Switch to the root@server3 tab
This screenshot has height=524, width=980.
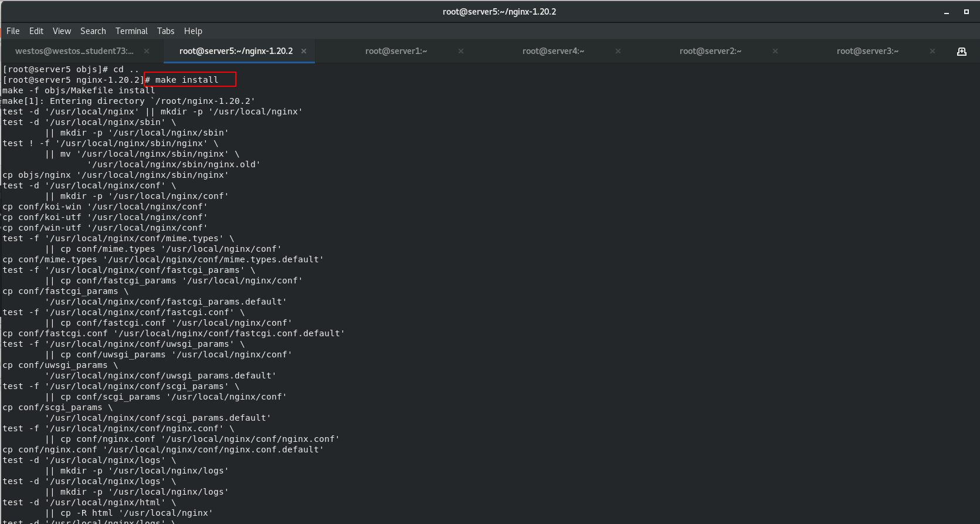(867, 51)
